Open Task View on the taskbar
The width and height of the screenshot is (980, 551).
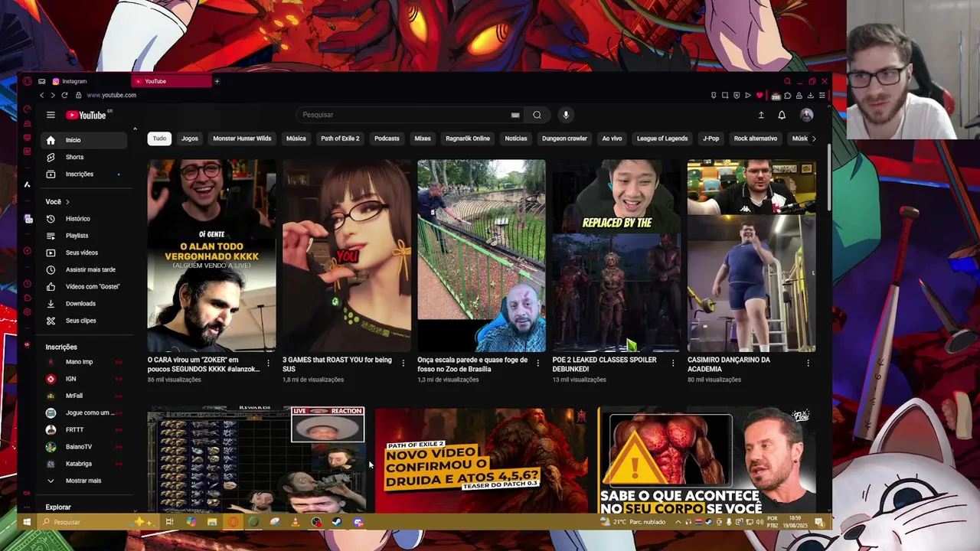tap(169, 522)
